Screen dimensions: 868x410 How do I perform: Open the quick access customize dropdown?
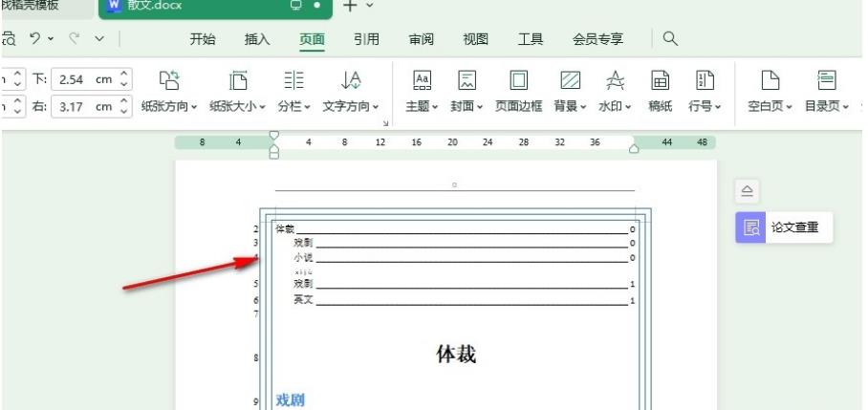[99, 39]
